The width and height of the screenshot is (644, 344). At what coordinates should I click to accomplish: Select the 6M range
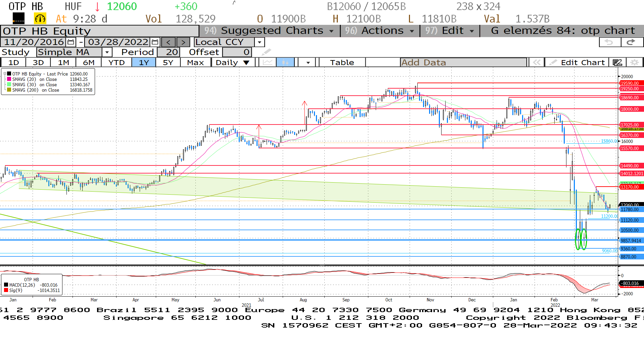pyautogui.click(x=89, y=62)
